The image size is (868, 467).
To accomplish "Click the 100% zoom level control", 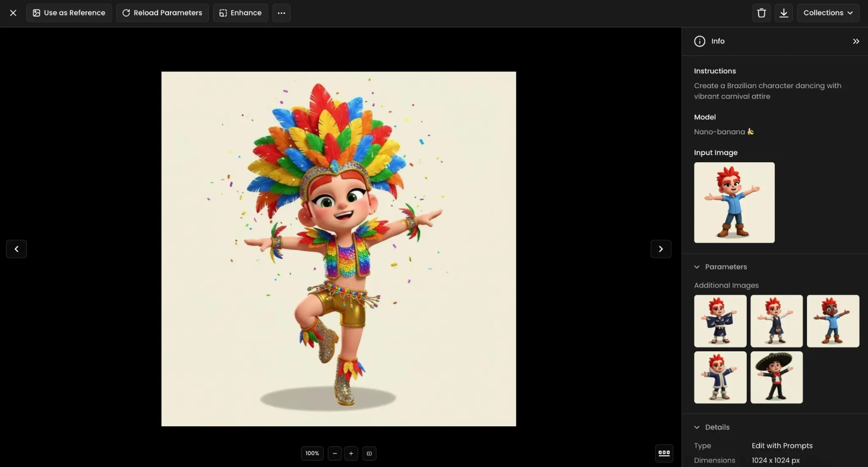I will pyautogui.click(x=312, y=453).
